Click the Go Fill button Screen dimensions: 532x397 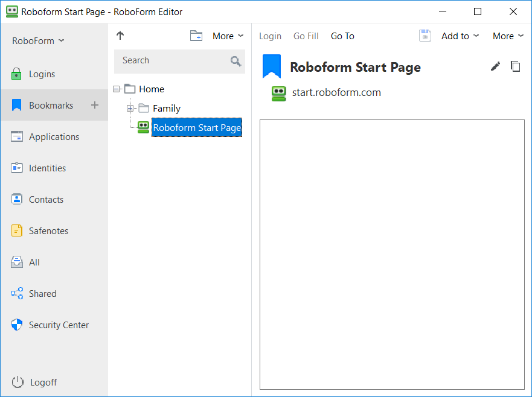[x=306, y=36]
